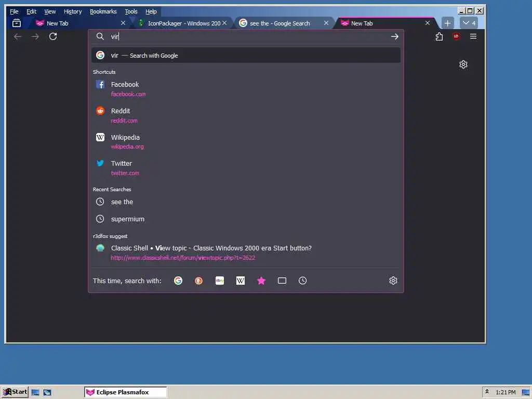Screen dimensions: 532x399
Task: Close the see the - Google Search tab
Action: pyautogui.click(x=326, y=23)
